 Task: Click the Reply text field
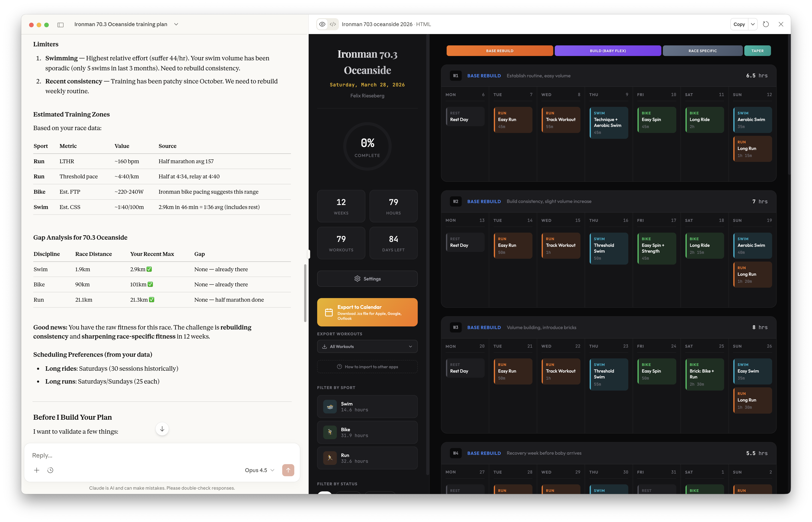136,455
